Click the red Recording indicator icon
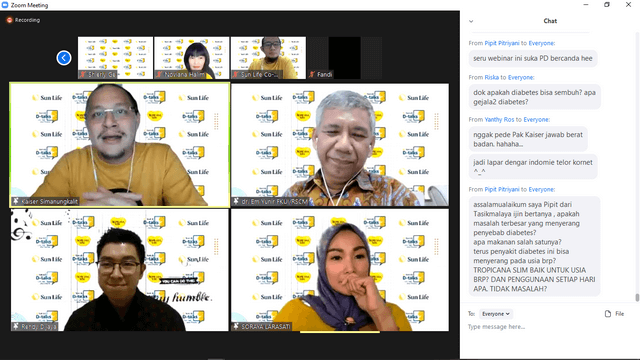 click(9, 20)
